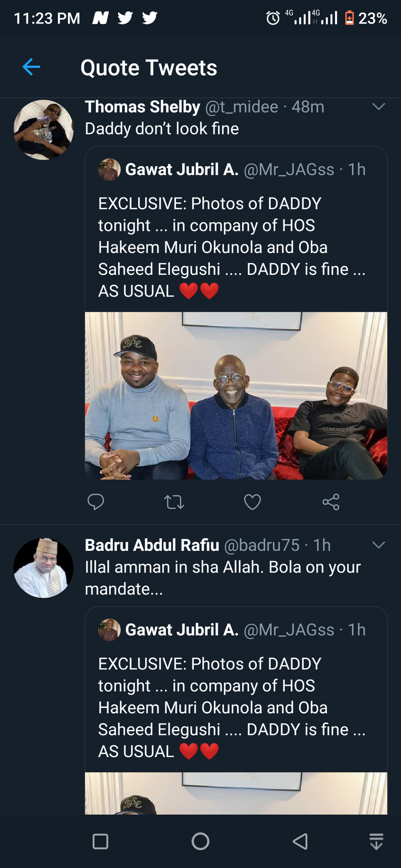Open Badru Abdul Rafiu's profile picture
Image resolution: width=401 pixels, height=868 pixels.
(x=43, y=568)
